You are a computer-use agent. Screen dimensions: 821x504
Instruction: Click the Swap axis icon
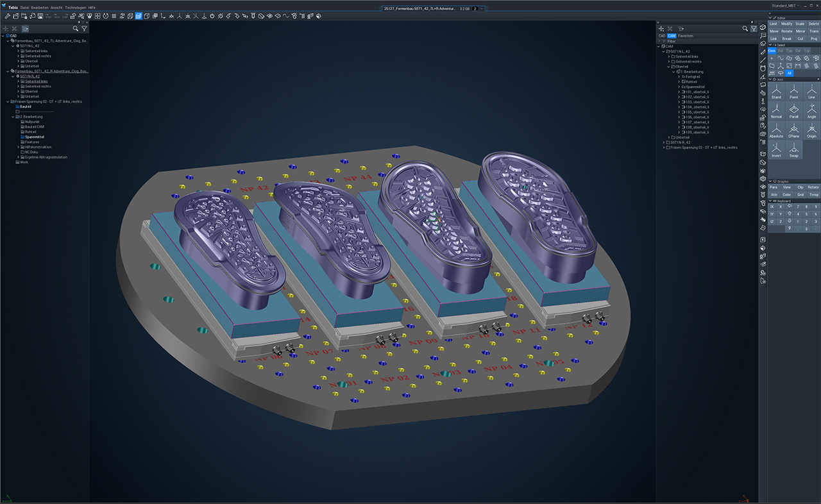(x=794, y=150)
